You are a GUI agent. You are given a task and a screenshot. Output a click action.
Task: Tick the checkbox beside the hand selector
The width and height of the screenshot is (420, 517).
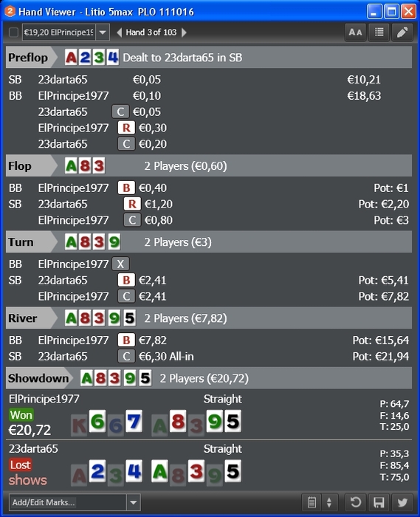click(x=13, y=32)
